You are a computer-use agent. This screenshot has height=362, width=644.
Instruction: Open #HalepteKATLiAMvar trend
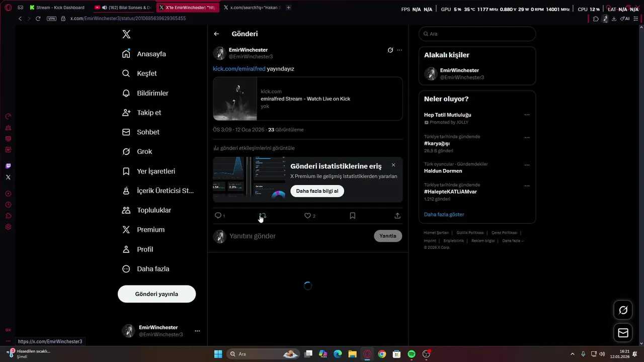point(450,192)
